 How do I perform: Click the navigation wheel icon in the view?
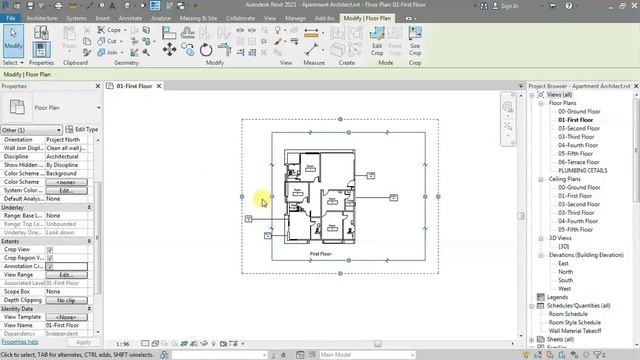click(x=508, y=107)
